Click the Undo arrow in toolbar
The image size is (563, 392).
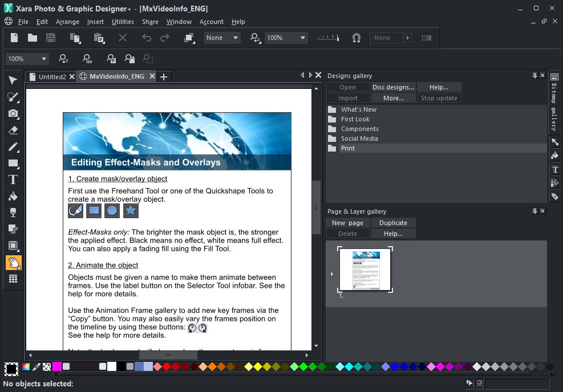(147, 38)
